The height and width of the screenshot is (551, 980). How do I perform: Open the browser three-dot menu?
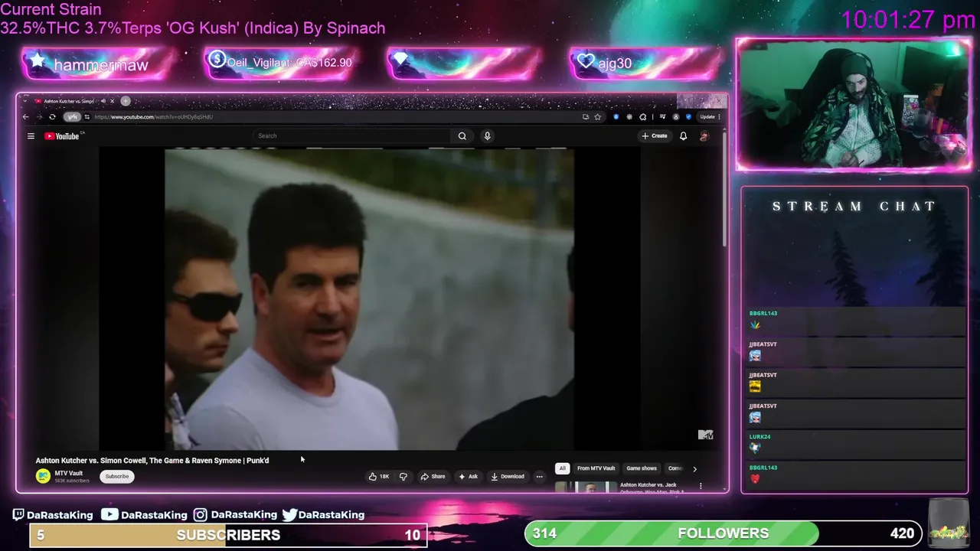[x=719, y=117]
